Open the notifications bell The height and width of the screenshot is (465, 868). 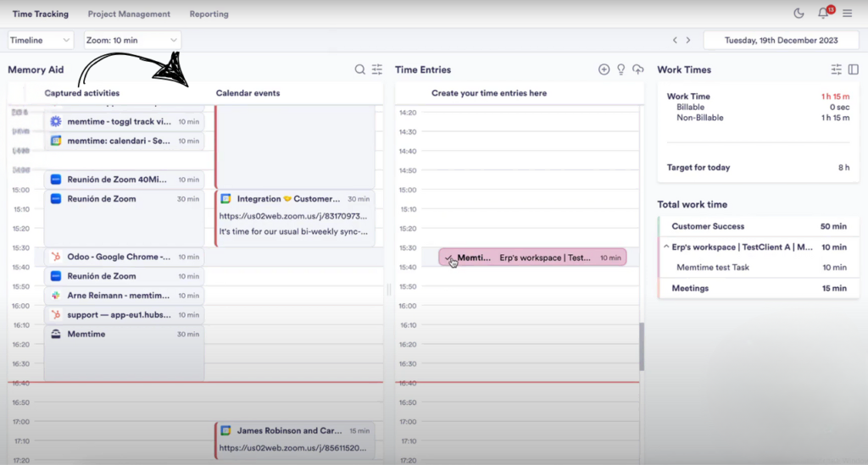(x=822, y=14)
